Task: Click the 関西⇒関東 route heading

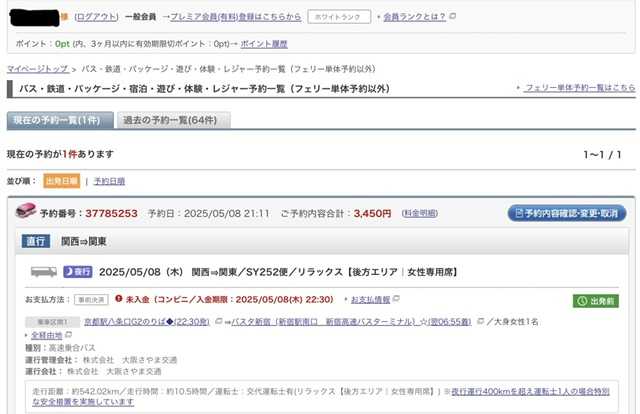Action: point(84,241)
